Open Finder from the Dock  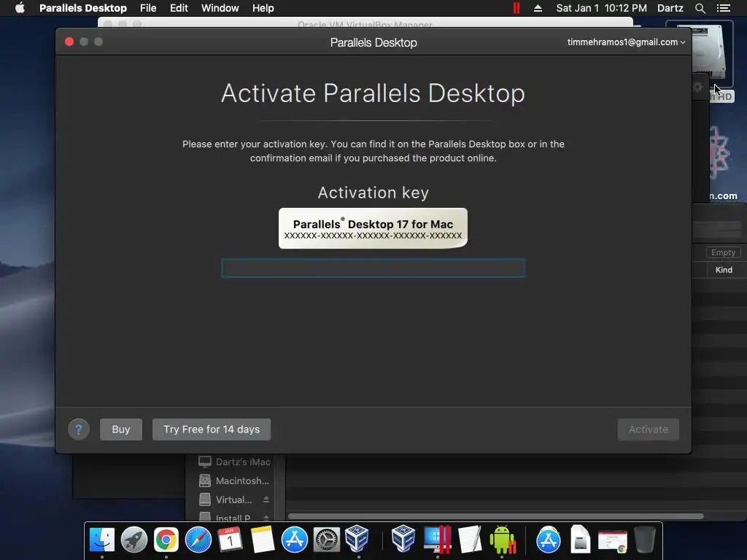[x=102, y=540]
